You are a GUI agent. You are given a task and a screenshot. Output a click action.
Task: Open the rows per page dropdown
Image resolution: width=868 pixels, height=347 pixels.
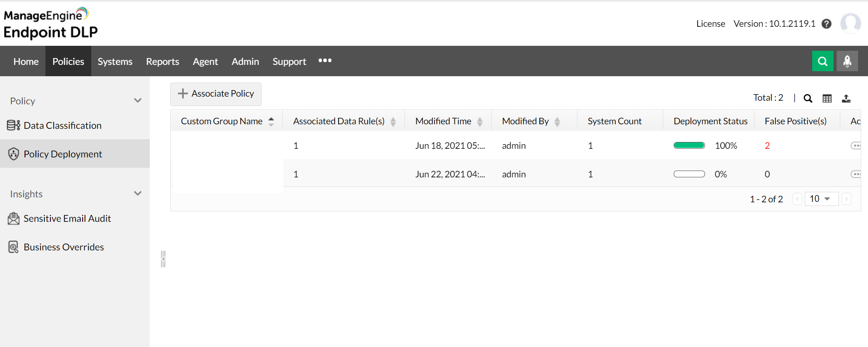[x=821, y=199]
